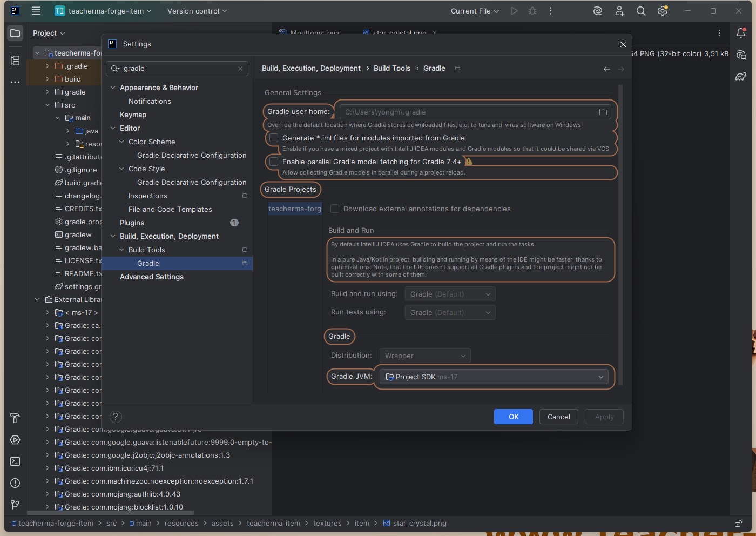Image resolution: width=756 pixels, height=536 pixels.
Task: Click Build, Execution, Deployment breadcrumb
Action: (311, 68)
